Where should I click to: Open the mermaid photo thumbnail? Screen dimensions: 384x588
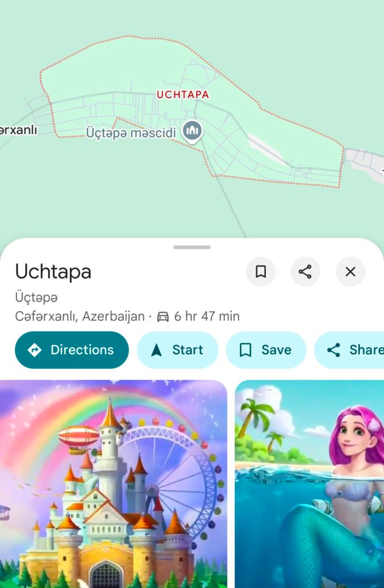[x=309, y=483]
